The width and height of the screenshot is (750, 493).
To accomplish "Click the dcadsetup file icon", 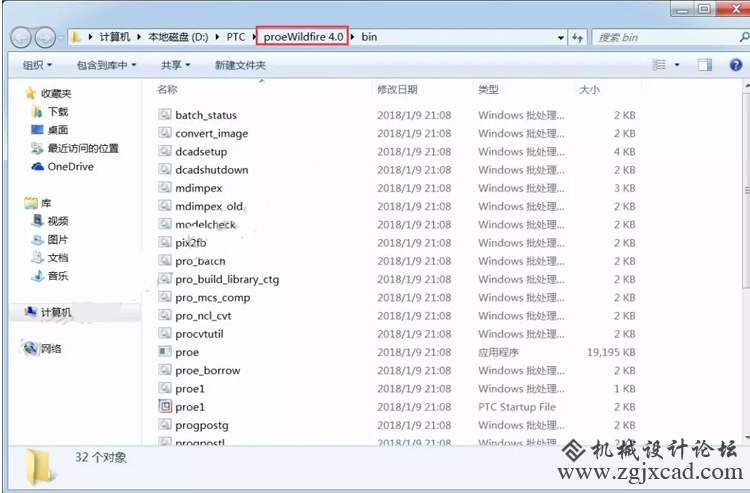I will point(165,151).
